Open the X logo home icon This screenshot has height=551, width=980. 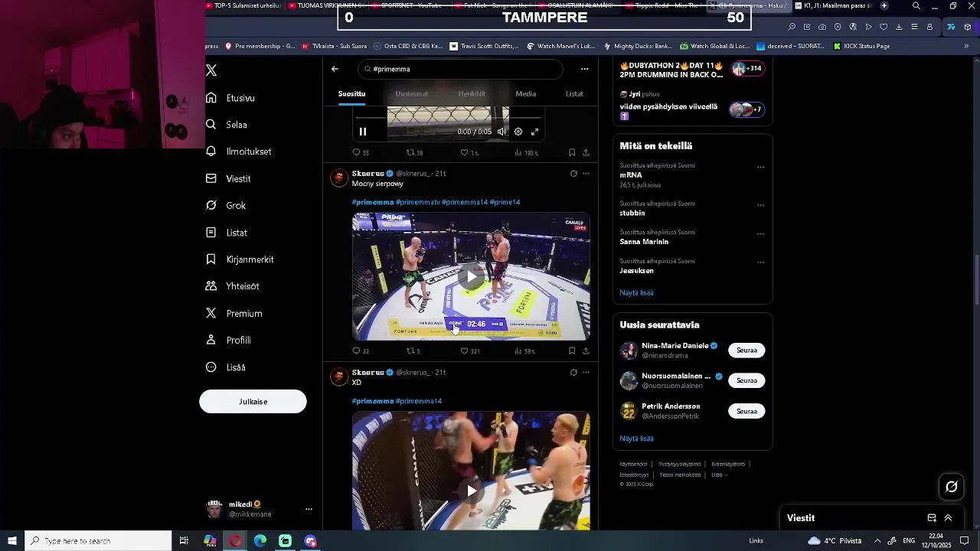coord(211,70)
